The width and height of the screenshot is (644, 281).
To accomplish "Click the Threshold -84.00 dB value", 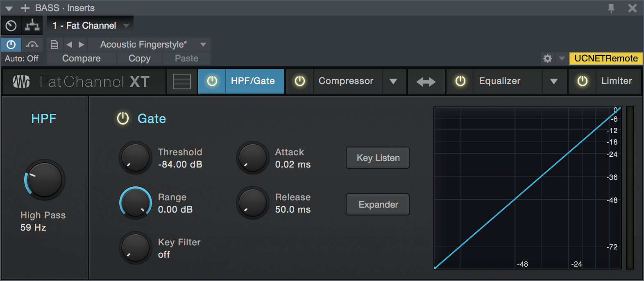I will pyautogui.click(x=180, y=165).
